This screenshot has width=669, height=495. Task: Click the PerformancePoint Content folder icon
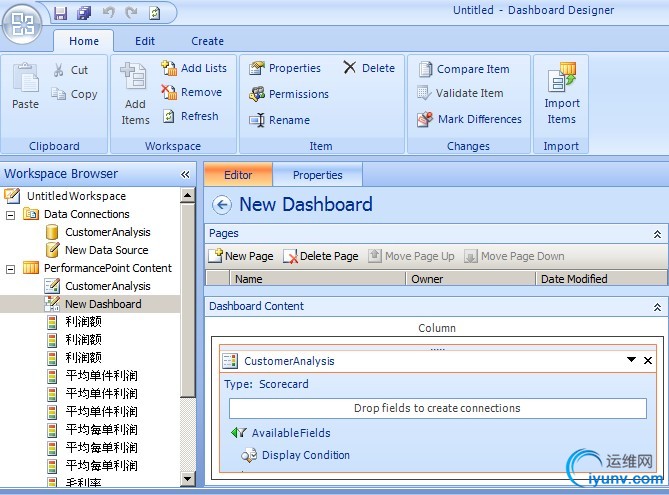[31, 268]
